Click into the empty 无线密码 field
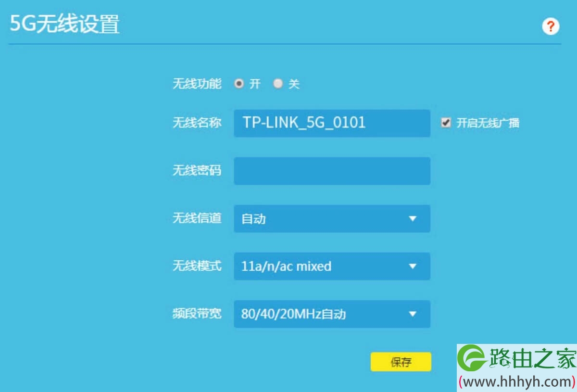This screenshot has height=392, width=577. pyautogui.click(x=332, y=171)
